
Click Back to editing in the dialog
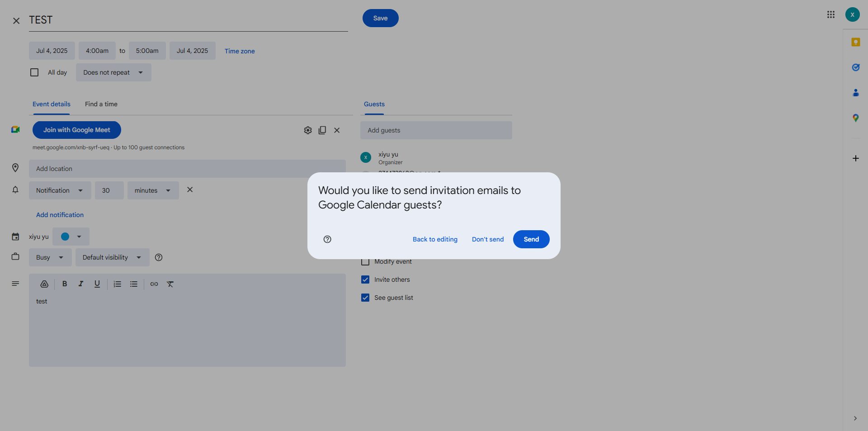tap(435, 239)
